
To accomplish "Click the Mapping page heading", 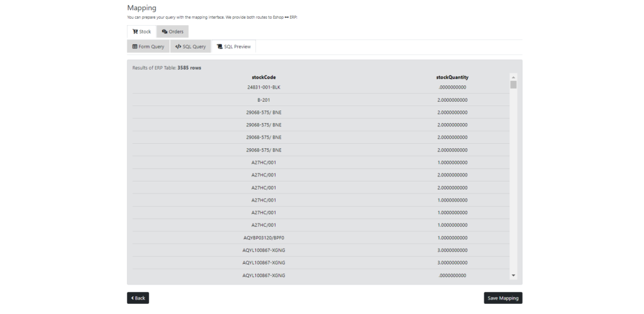I will [x=142, y=8].
